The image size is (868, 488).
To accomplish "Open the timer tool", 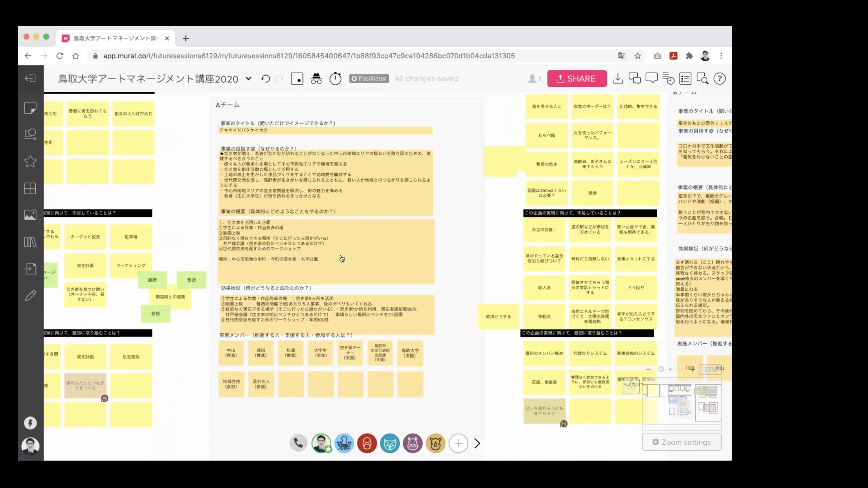I will point(335,79).
